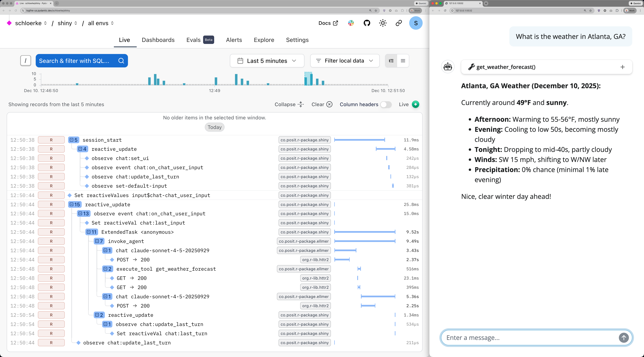Toggle the theme with the sun icon
The width and height of the screenshot is (644, 357).
[x=383, y=23]
